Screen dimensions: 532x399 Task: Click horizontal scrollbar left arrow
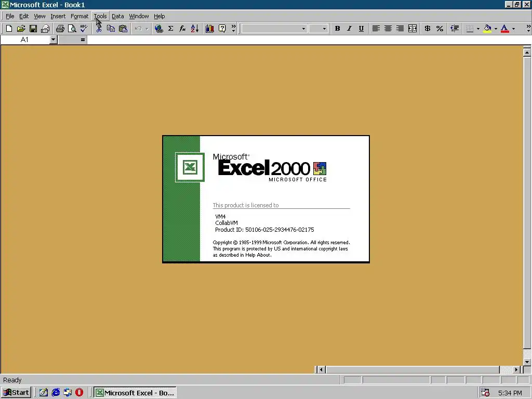click(321, 370)
